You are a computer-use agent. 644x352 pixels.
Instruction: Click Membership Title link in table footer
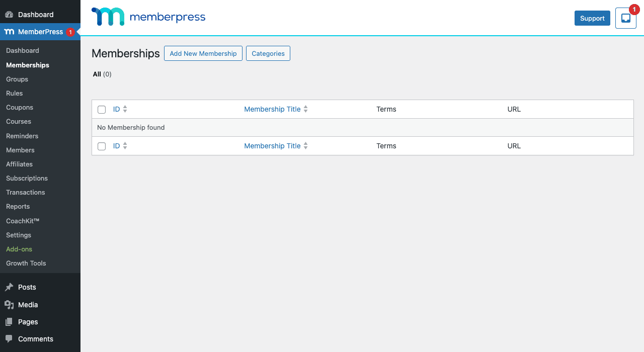272,146
